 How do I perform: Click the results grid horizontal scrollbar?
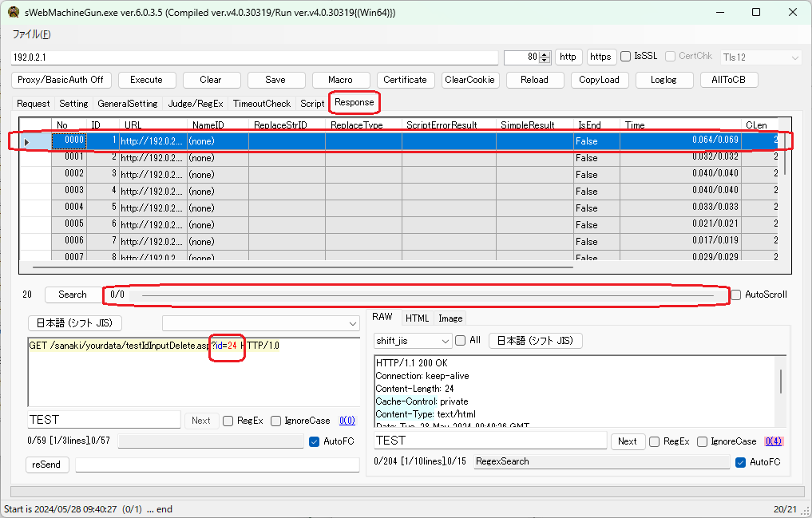coord(303,267)
